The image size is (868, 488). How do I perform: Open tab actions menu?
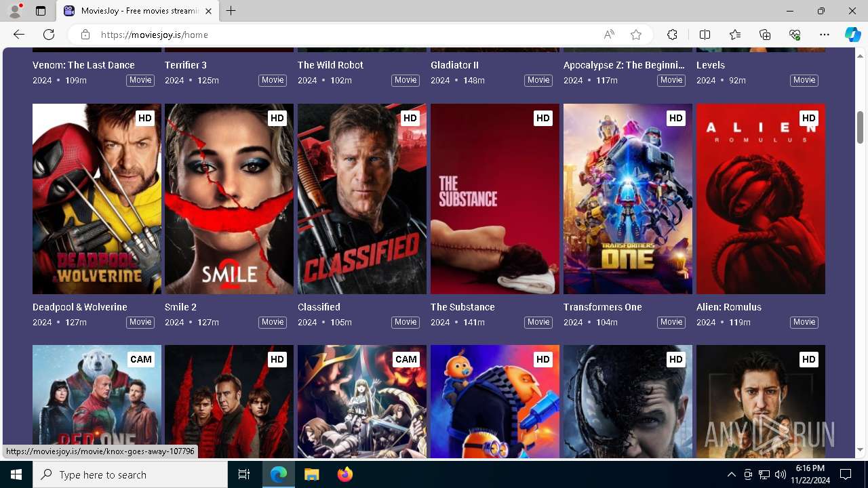41,11
